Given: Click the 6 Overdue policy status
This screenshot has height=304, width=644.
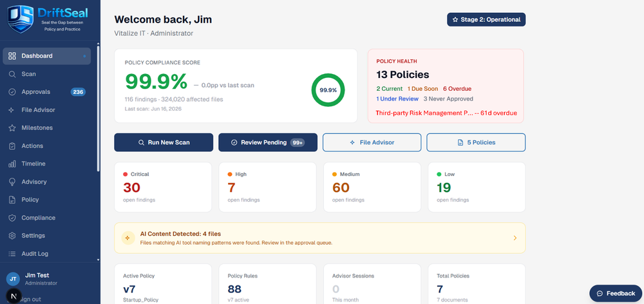Looking at the screenshot, I should click(x=457, y=89).
